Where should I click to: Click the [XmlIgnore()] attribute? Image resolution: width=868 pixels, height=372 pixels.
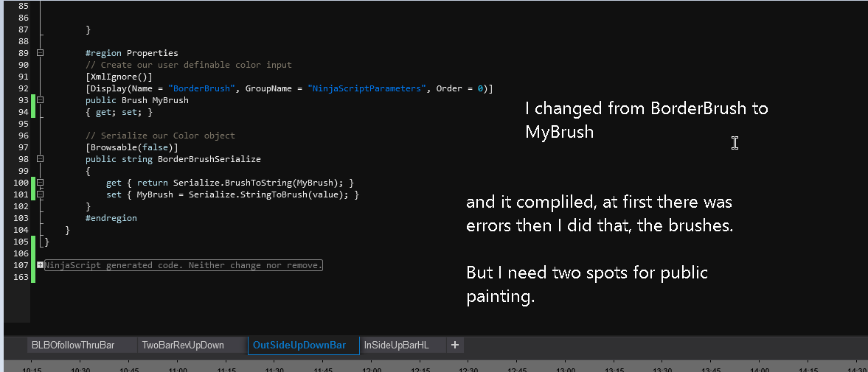119,77
